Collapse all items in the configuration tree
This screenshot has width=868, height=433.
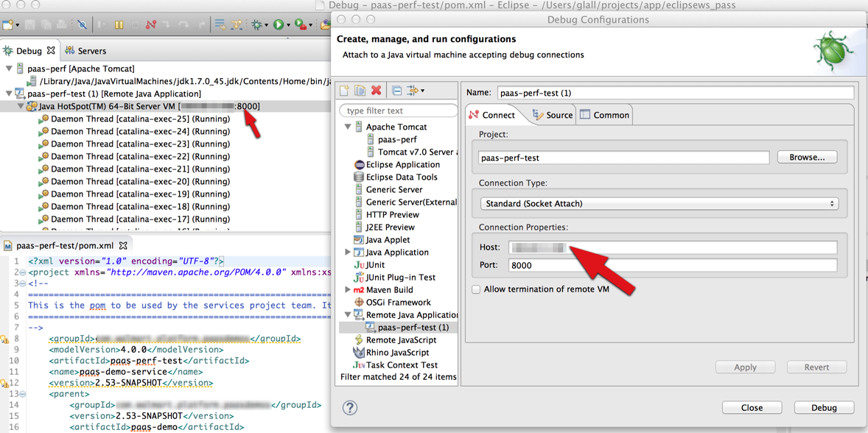pyautogui.click(x=397, y=90)
